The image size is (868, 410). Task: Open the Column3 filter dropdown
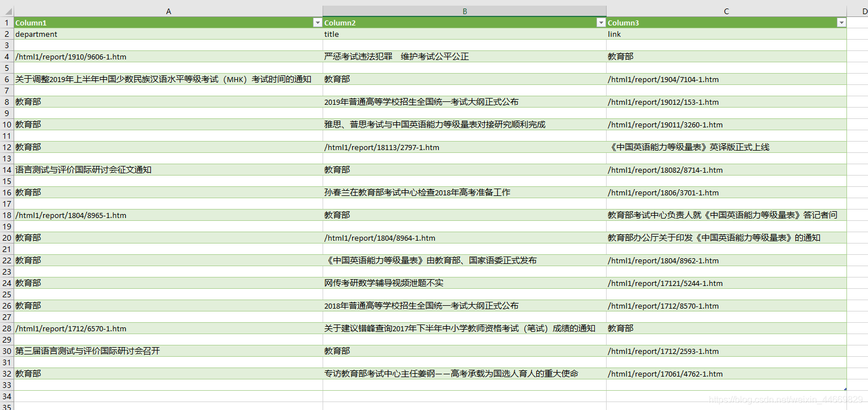click(841, 23)
